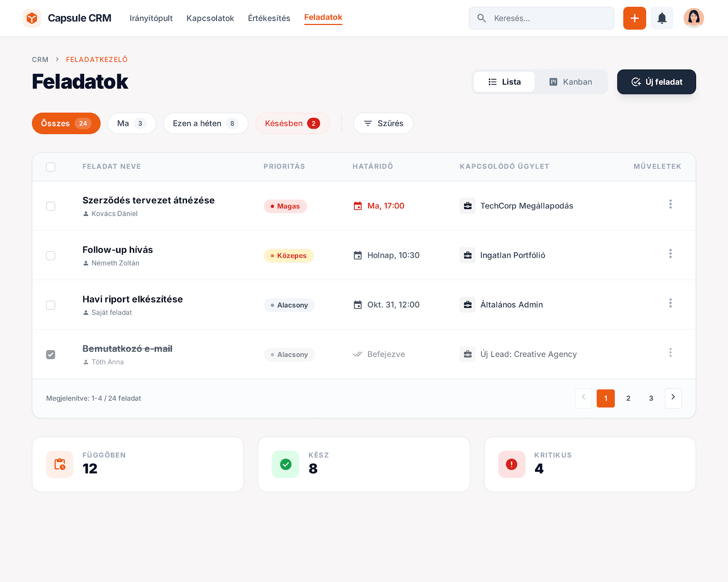Screen dimensions: 728x582
Task: Toggle the select-all checkbox in table header
Action: [x=51, y=167]
